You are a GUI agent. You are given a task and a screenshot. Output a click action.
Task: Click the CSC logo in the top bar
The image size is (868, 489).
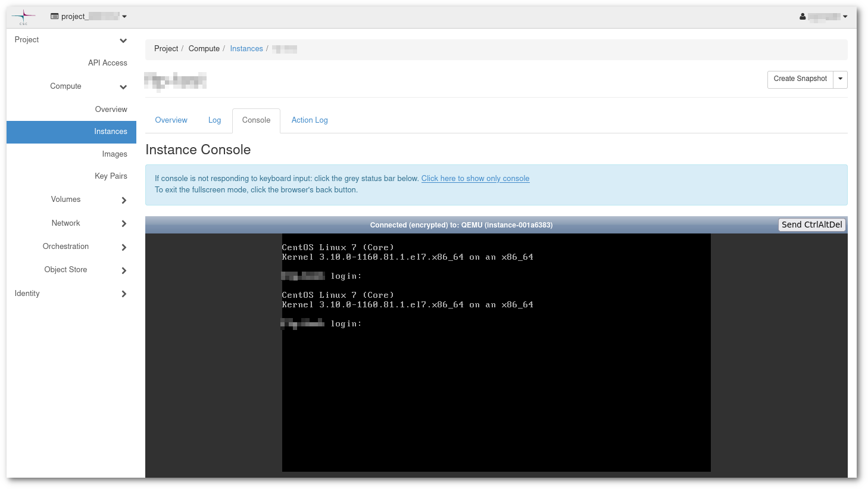tap(23, 16)
